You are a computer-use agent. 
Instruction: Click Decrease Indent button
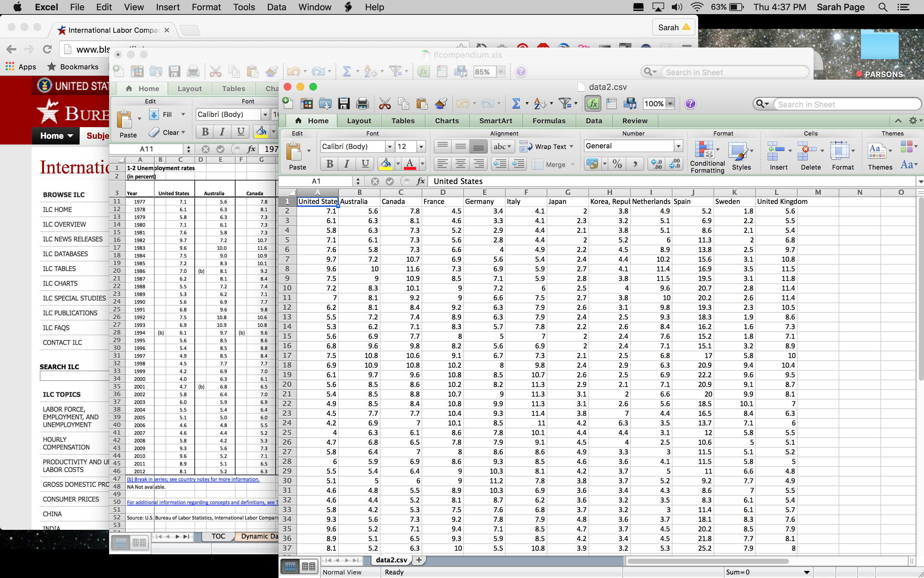point(500,164)
